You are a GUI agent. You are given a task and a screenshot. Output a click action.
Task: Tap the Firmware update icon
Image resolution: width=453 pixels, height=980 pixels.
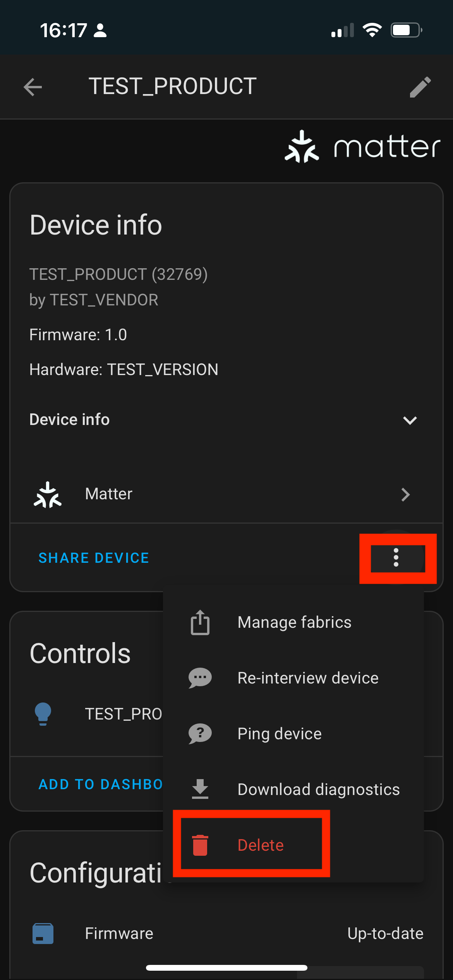click(43, 934)
